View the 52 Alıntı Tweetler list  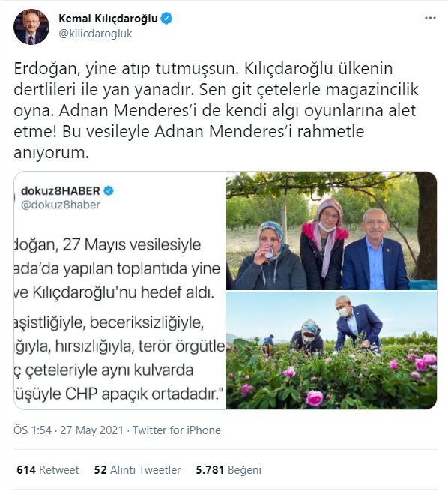pos(137,470)
